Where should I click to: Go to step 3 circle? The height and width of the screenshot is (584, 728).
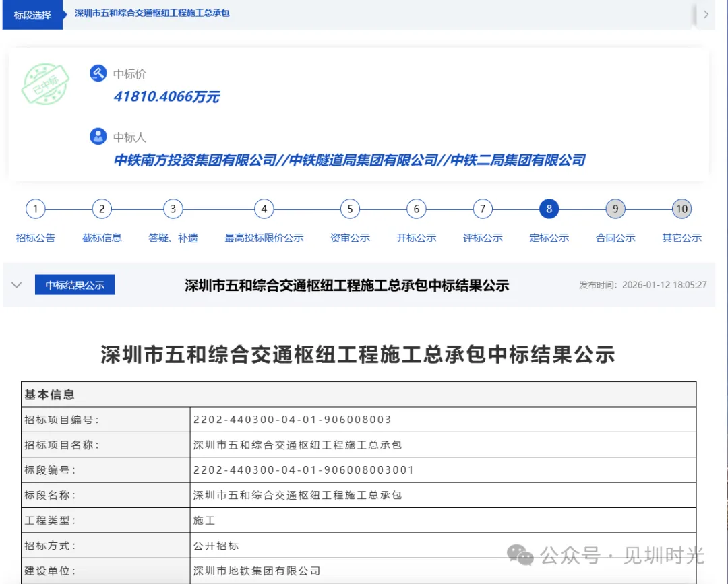click(x=173, y=209)
